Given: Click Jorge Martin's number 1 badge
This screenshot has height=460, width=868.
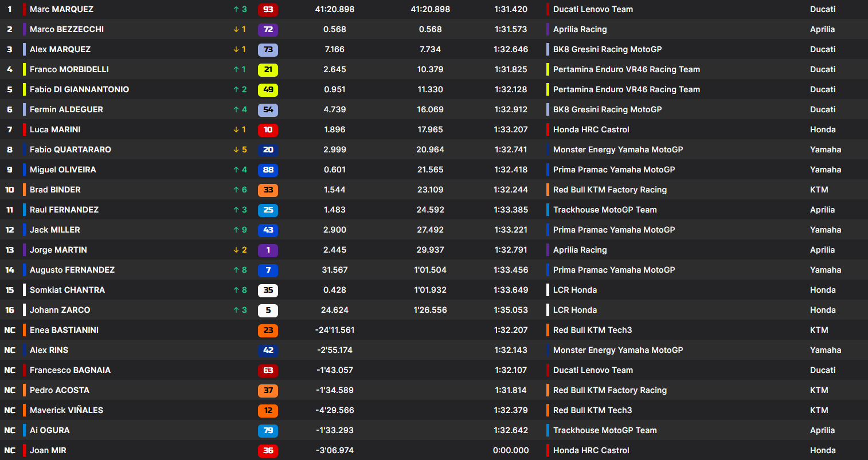Looking at the screenshot, I should coord(268,250).
